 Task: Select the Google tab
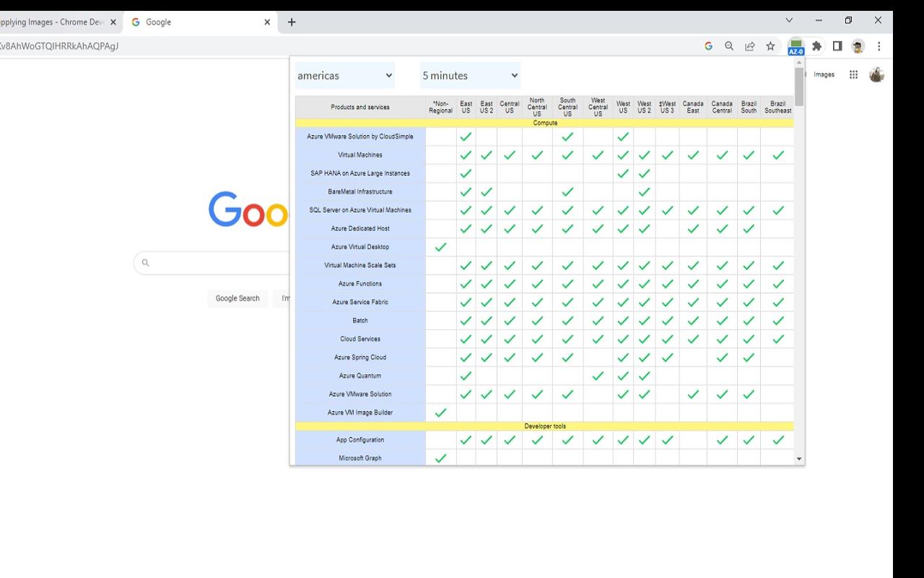201,22
